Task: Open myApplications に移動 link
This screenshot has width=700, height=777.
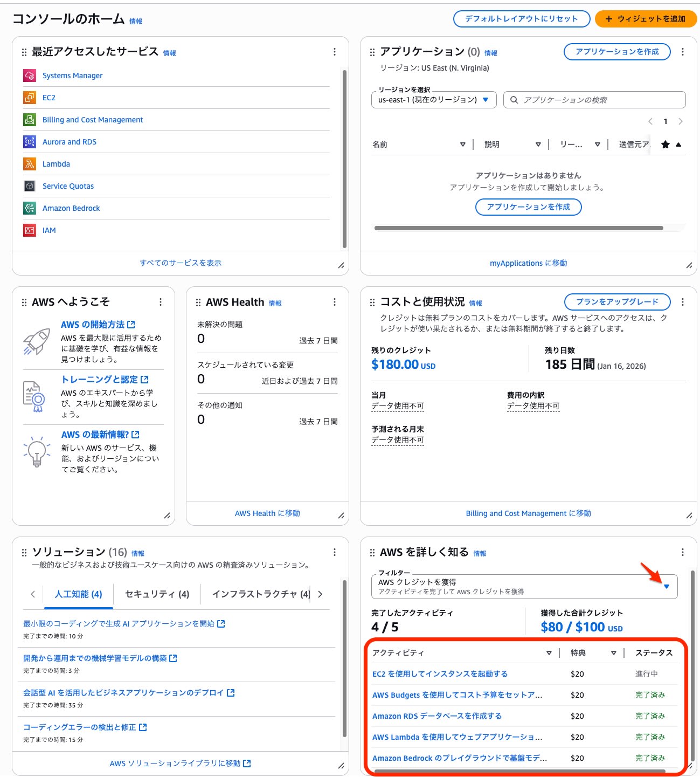Action: 528,263
